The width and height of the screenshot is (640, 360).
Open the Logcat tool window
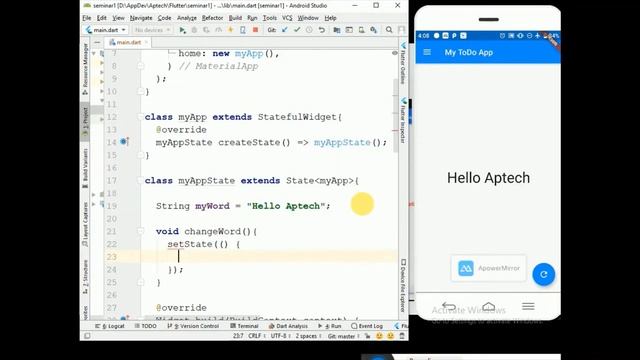pyautogui.click(x=109, y=326)
